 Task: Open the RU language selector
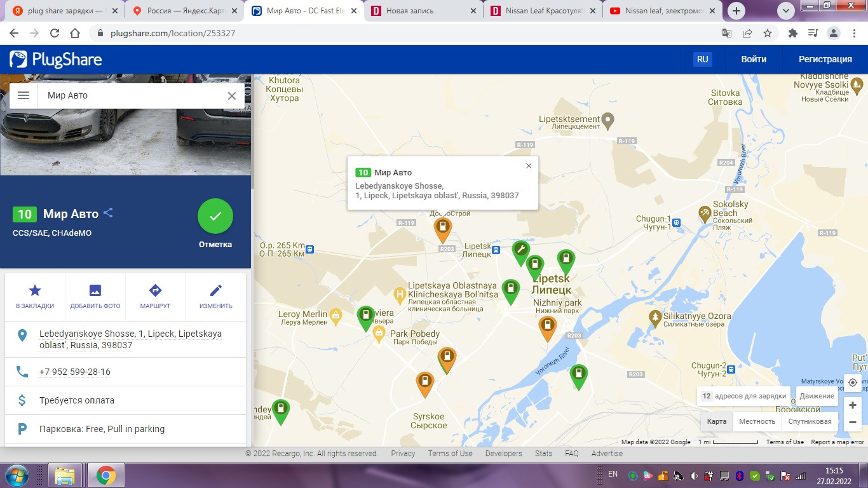click(702, 59)
